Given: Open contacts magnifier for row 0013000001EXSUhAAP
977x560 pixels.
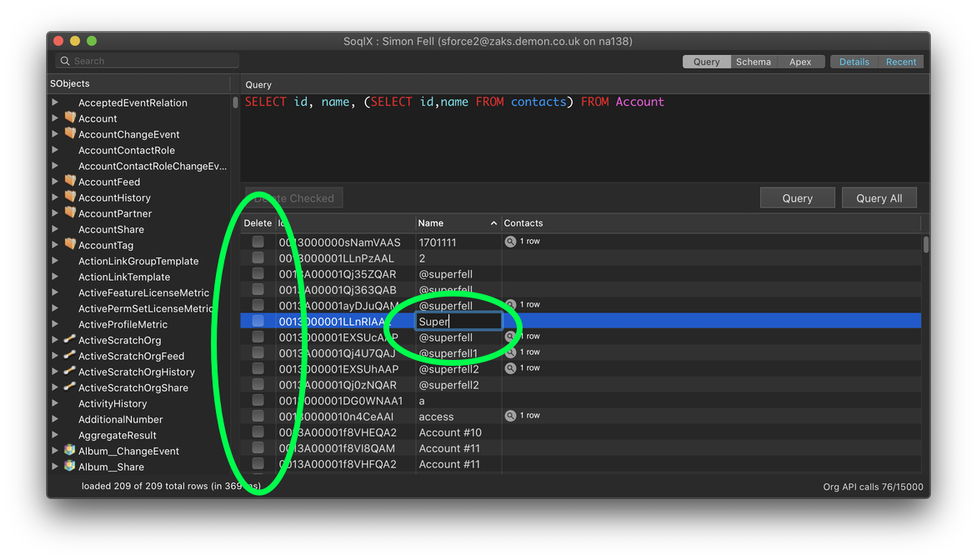Looking at the screenshot, I should tap(510, 368).
